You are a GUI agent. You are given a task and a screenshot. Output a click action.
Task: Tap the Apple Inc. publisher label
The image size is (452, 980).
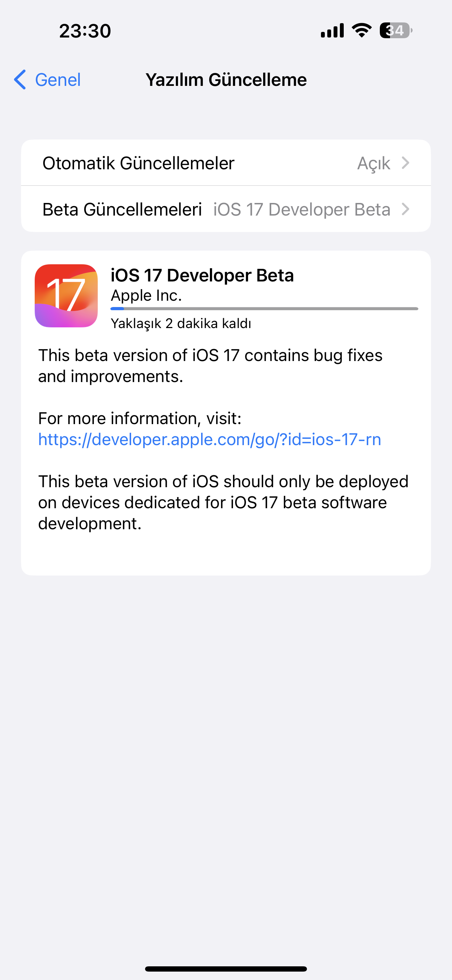(x=146, y=295)
